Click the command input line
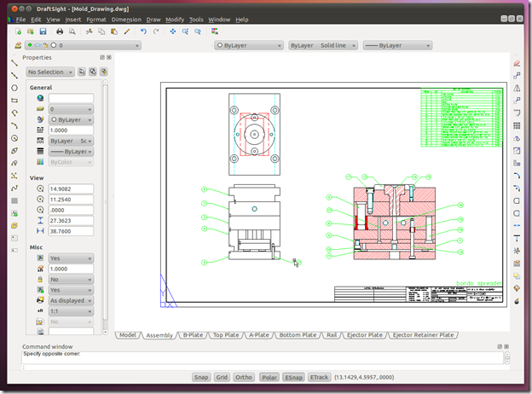Screen dimensions: 532x394 pos(263,368)
